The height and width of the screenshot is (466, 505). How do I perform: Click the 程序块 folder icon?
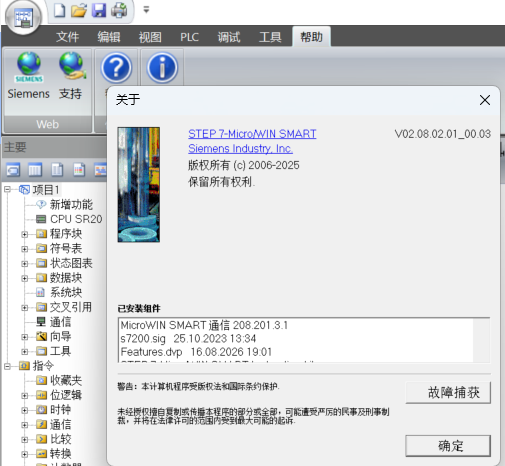tap(41, 234)
